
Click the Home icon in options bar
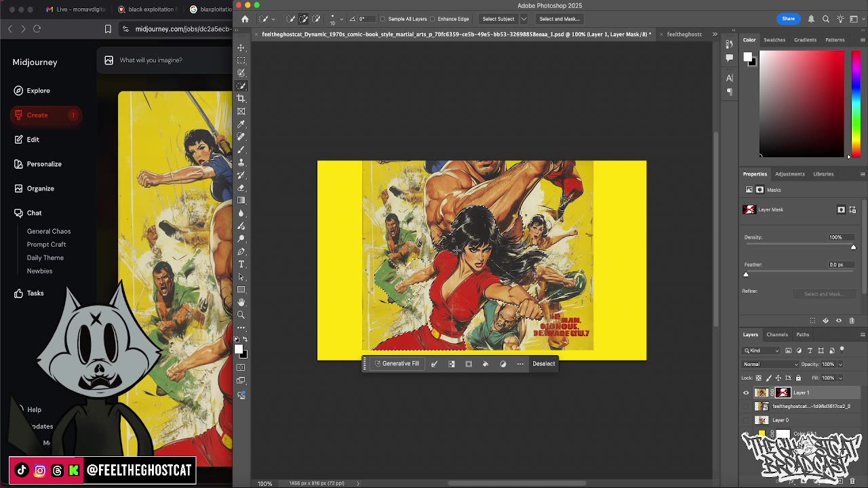coord(245,19)
